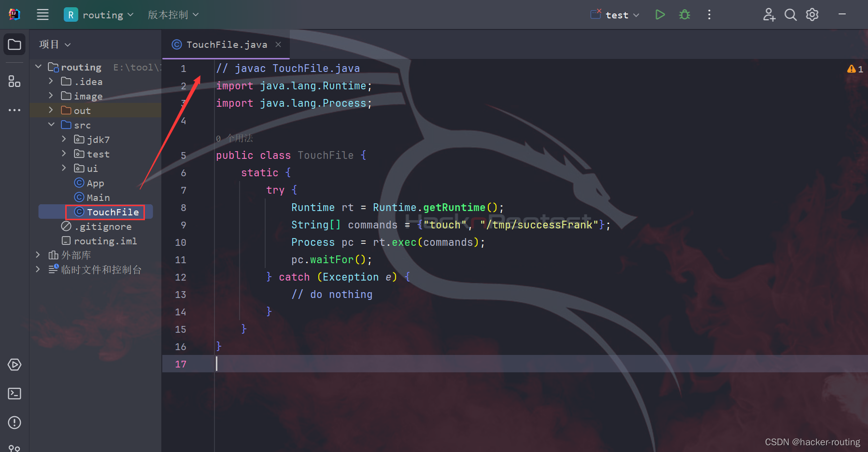Click the waitFor method call
The image size is (868, 452).
point(331,260)
